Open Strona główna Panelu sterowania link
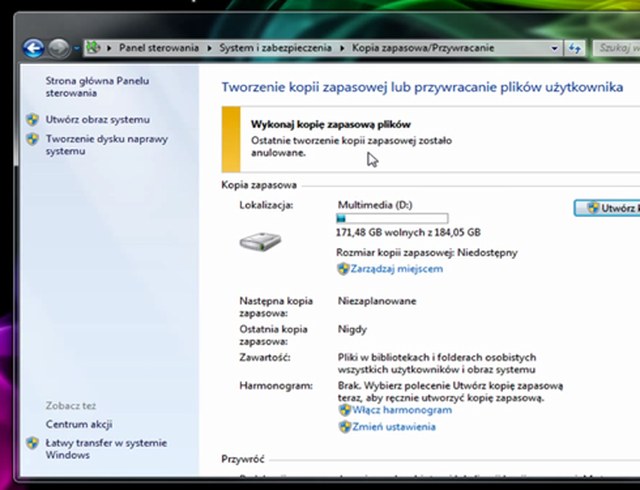This screenshot has width=640, height=490. click(x=97, y=87)
